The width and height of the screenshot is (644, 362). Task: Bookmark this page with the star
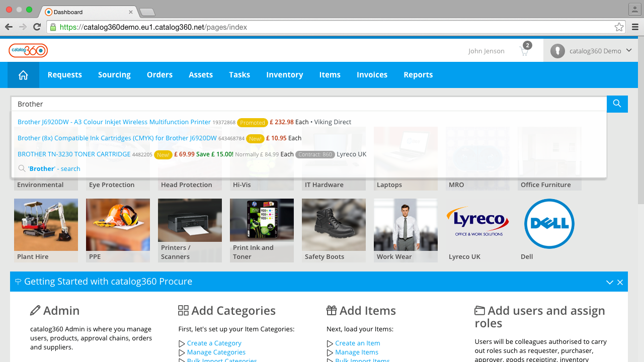click(619, 27)
